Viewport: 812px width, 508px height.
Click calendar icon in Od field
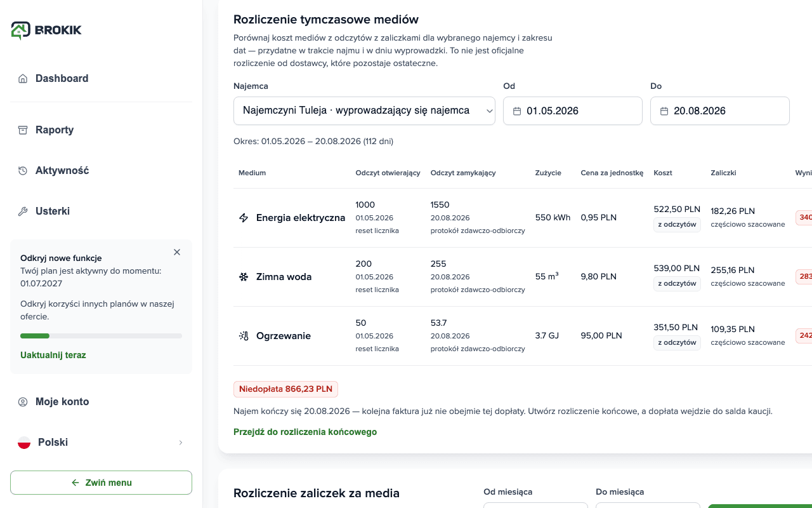pos(517,111)
